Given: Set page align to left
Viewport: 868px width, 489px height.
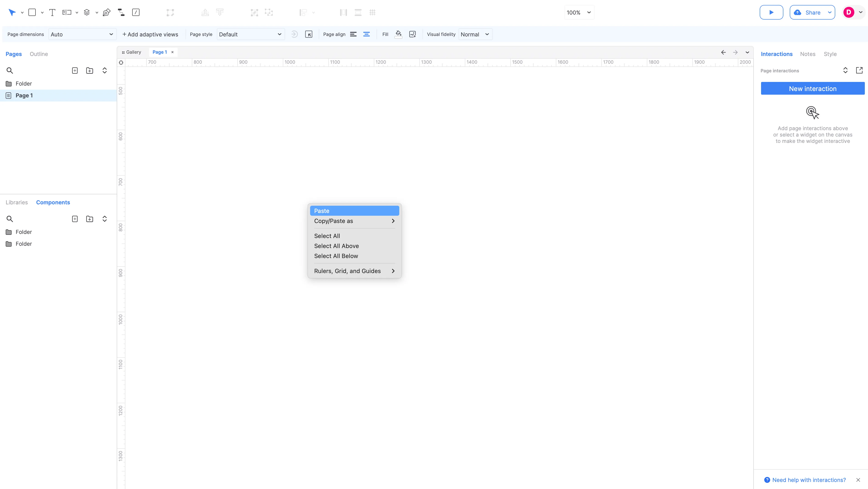Looking at the screenshot, I should pos(353,34).
